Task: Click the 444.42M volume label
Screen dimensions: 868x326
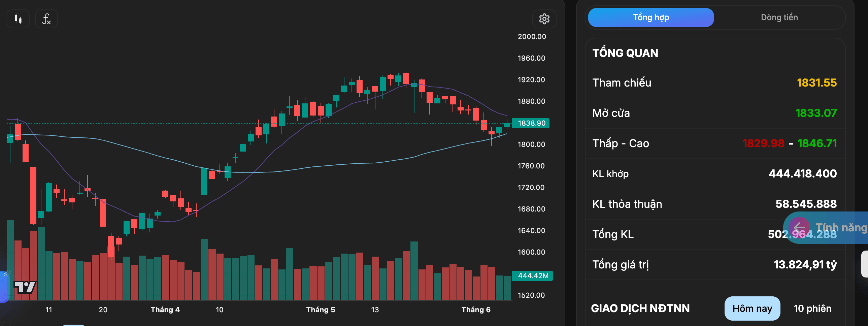Action: click(532, 276)
